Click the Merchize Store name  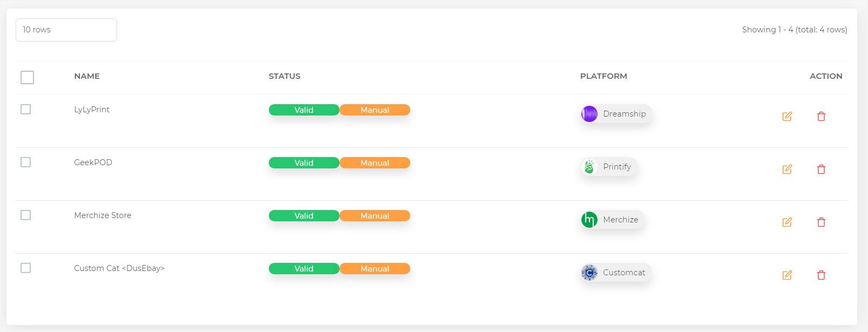point(103,215)
